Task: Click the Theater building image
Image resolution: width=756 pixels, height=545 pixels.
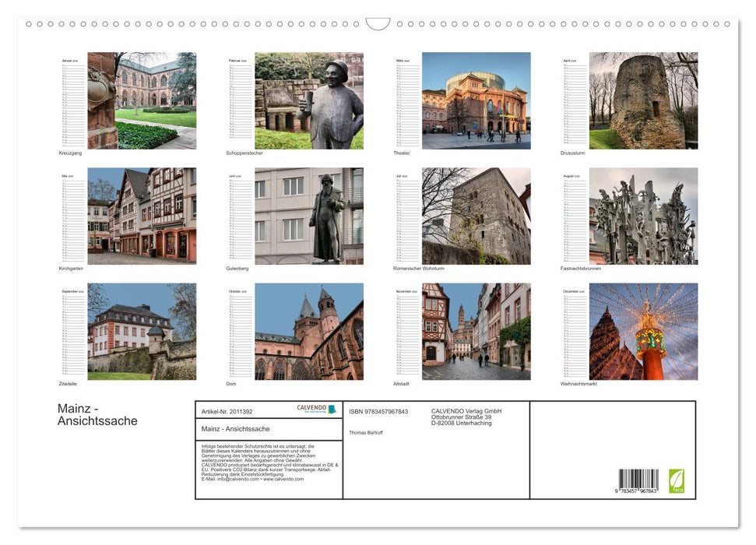Action: pyautogui.click(x=476, y=100)
